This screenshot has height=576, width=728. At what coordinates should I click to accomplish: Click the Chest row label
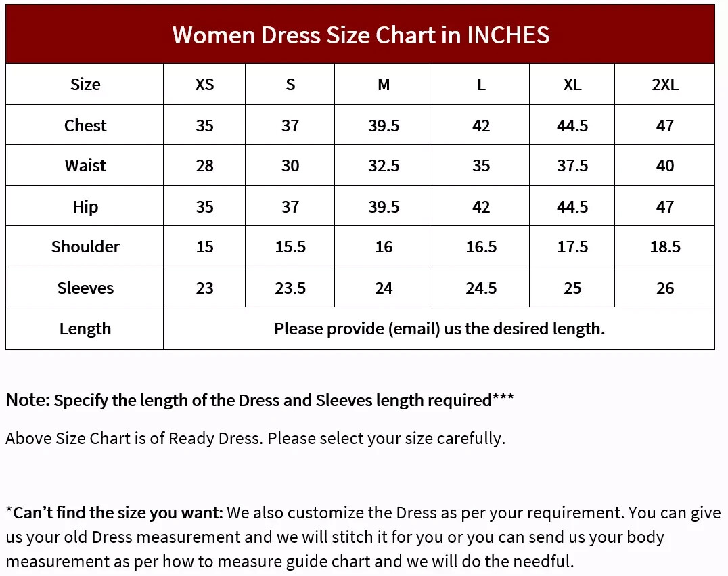click(85, 125)
